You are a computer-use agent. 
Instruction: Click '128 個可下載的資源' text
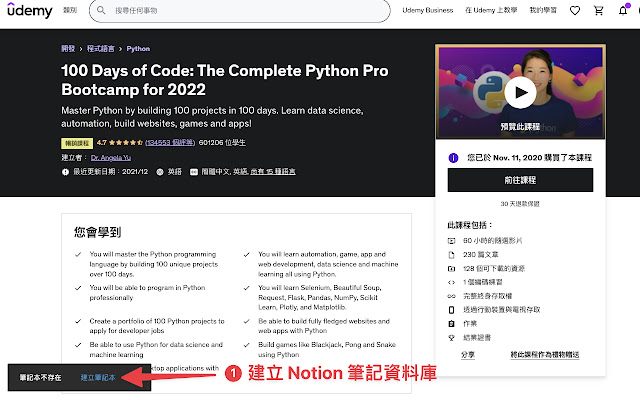tap(494, 269)
